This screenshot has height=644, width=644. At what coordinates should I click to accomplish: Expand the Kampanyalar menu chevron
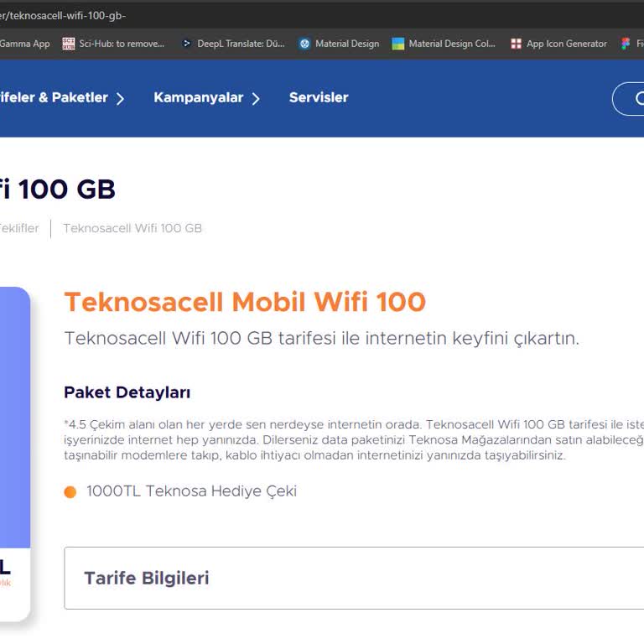click(256, 98)
